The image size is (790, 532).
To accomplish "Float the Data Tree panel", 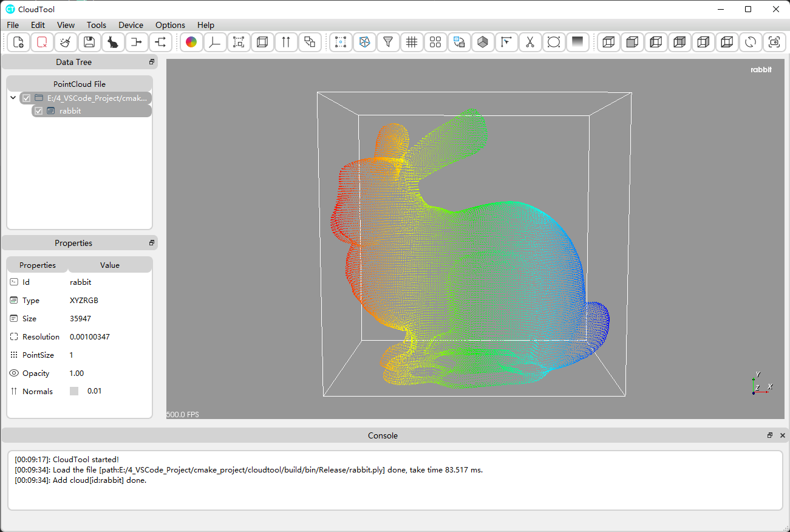I will [152, 62].
